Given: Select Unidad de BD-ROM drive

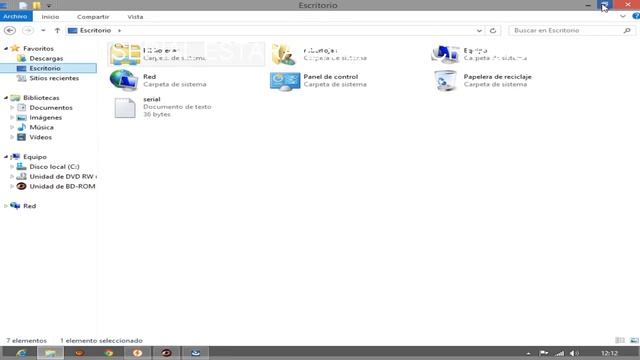Looking at the screenshot, I should point(62,186).
